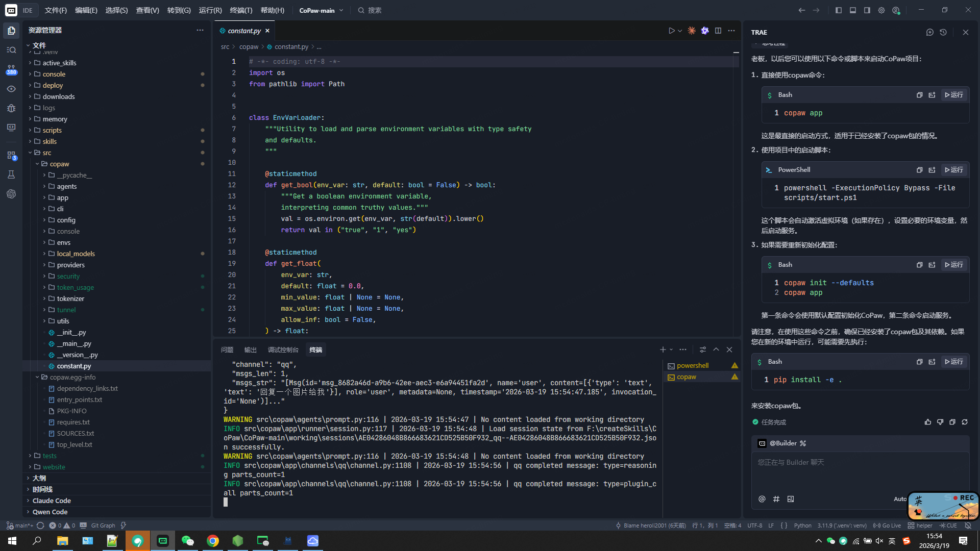This screenshot has height=551, width=980.
Task: Run the PowerShell start script block
Action: [x=954, y=170]
